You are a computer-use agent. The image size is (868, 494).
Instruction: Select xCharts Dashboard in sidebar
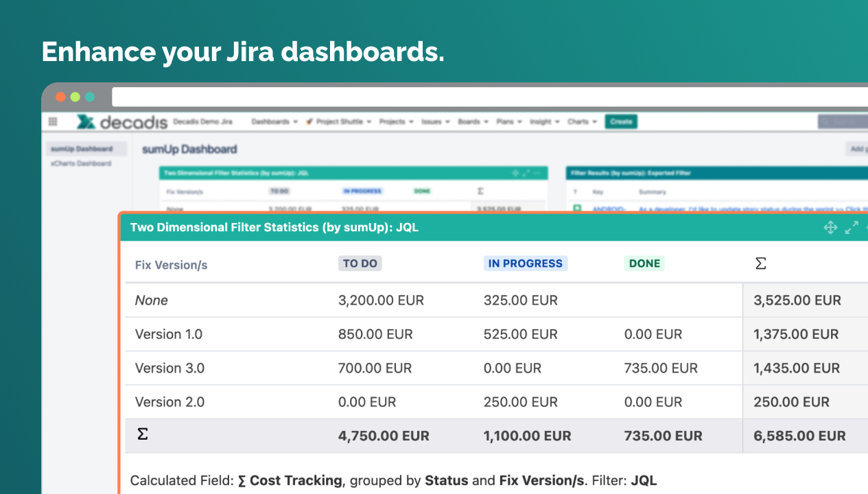click(x=81, y=163)
